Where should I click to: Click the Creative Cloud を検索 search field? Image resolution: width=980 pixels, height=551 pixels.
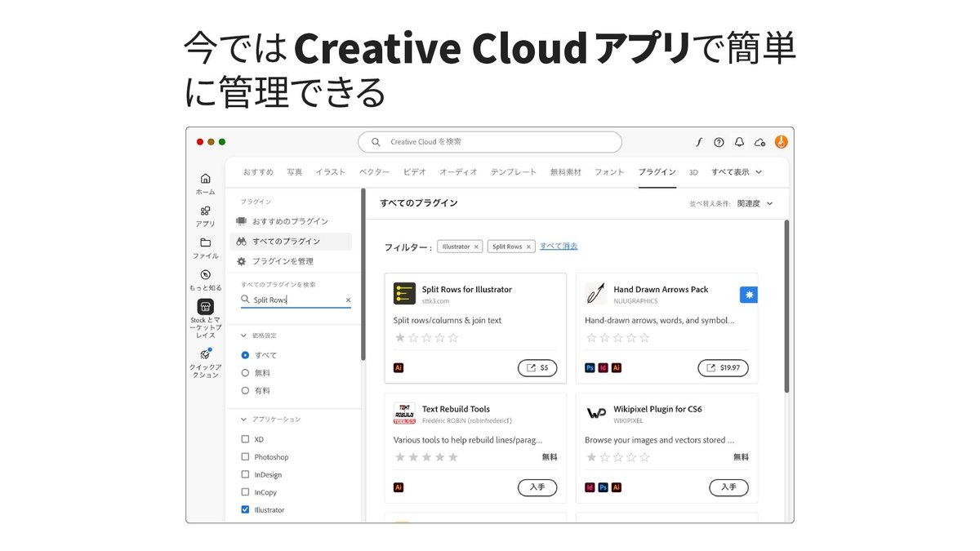[x=490, y=142]
